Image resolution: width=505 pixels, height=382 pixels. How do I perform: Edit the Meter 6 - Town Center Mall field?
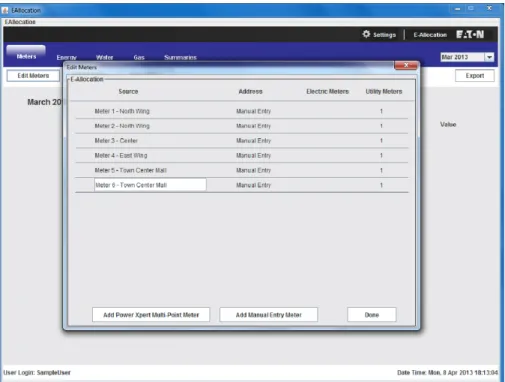pos(150,185)
